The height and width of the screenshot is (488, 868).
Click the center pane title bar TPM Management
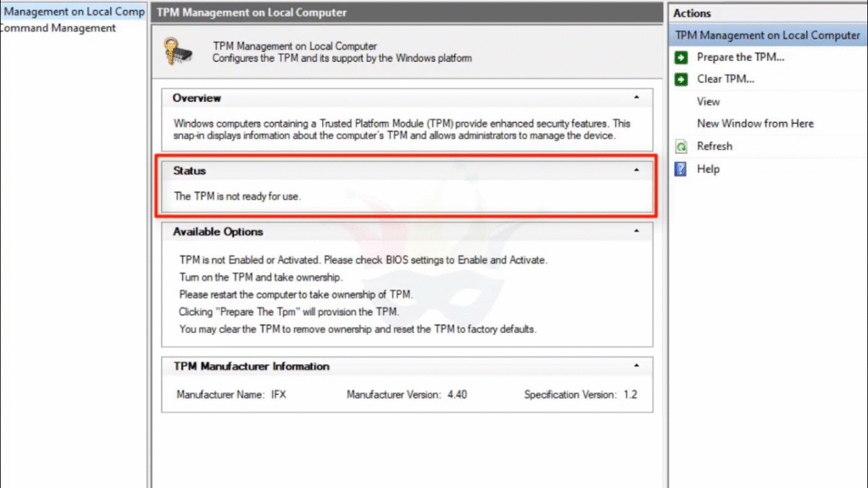[x=407, y=12]
